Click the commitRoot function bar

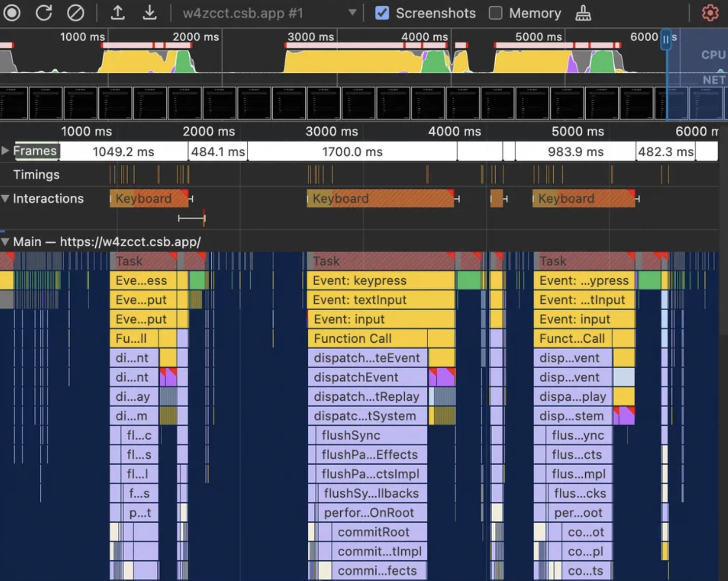373,532
